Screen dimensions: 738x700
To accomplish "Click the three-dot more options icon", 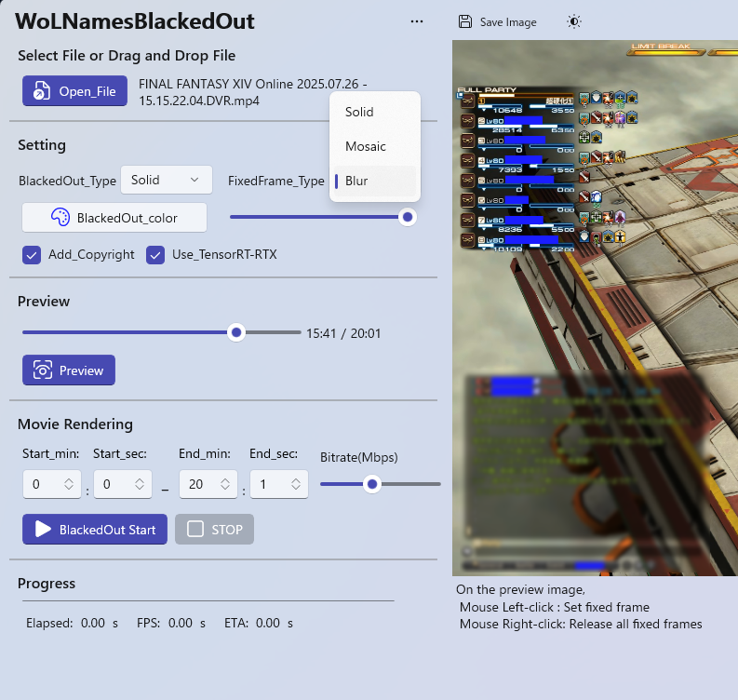I will click(417, 21).
